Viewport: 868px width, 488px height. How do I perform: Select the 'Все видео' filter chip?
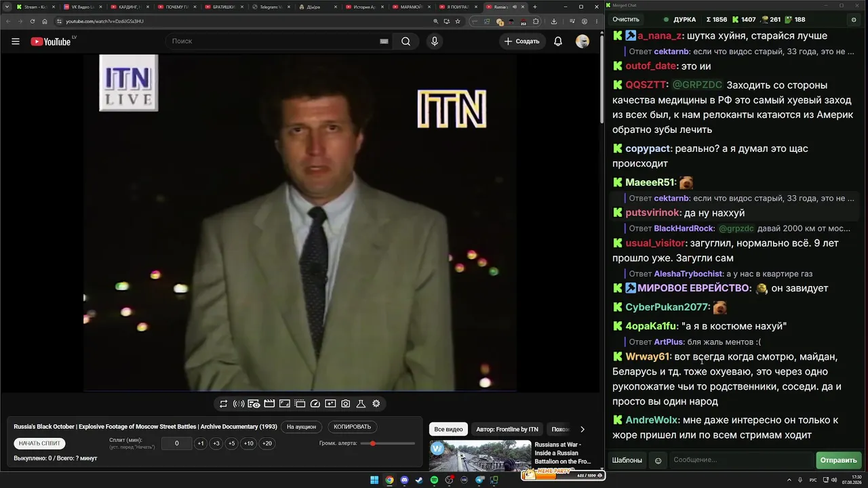[448, 429]
